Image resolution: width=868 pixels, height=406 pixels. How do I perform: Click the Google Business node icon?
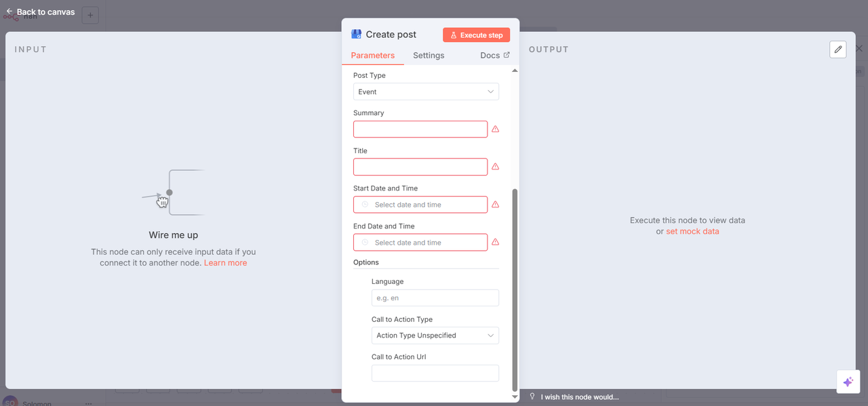pyautogui.click(x=357, y=34)
